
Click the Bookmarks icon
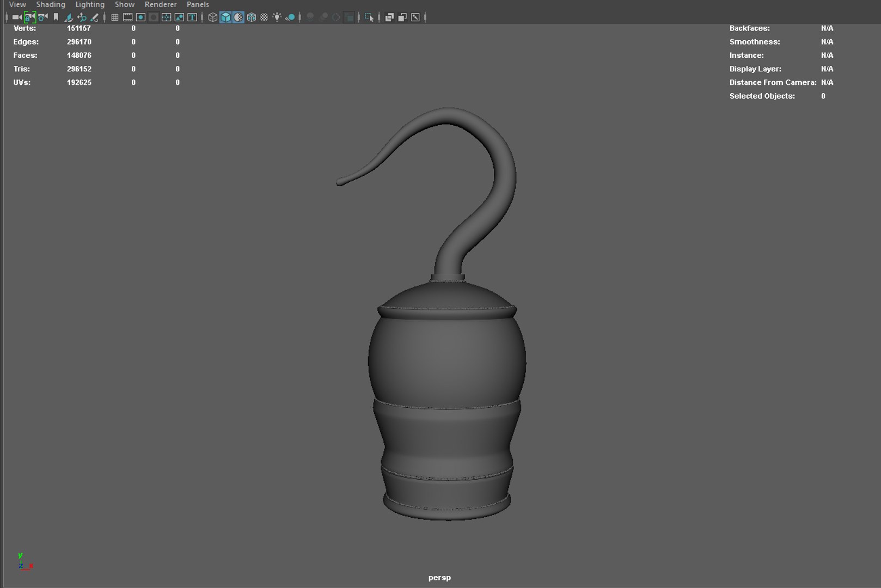pos(56,17)
